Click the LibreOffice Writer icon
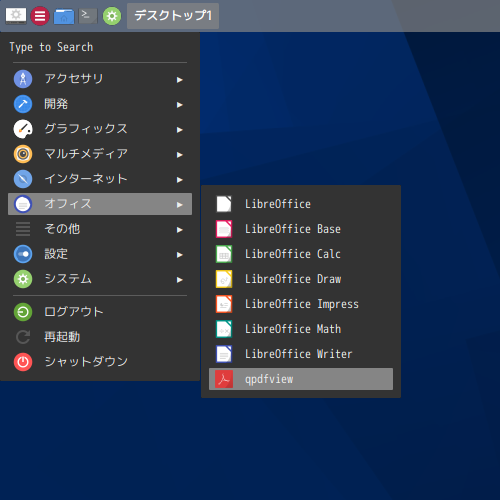Screen dimensions: 500x500 [224, 354]
